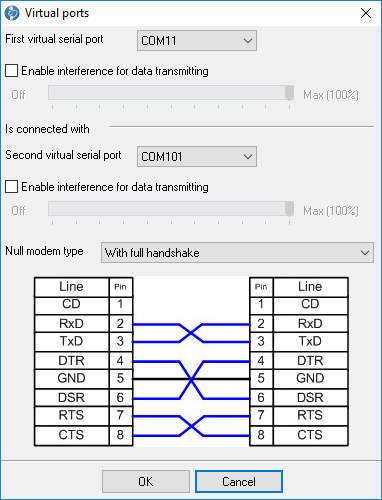The image size is (382, 500).
Task: Click the RxD-TxD crossover wire in diagram
Action: tap(191, 333)
